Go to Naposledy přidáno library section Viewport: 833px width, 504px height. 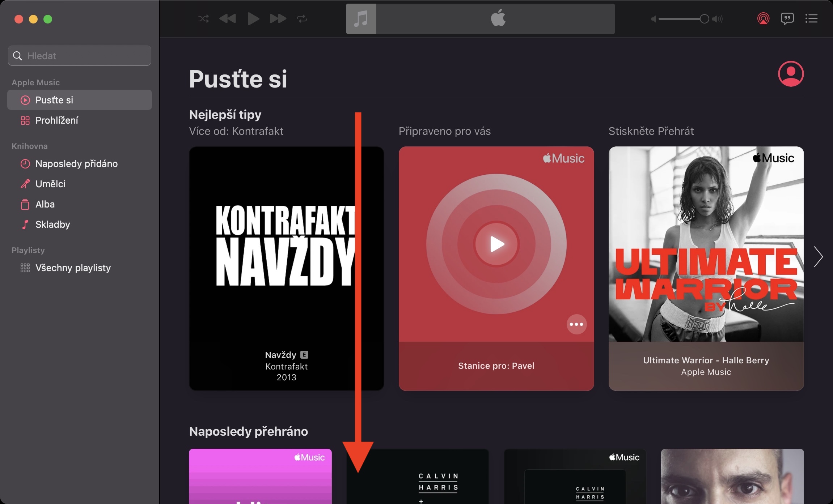pos(76,164)
